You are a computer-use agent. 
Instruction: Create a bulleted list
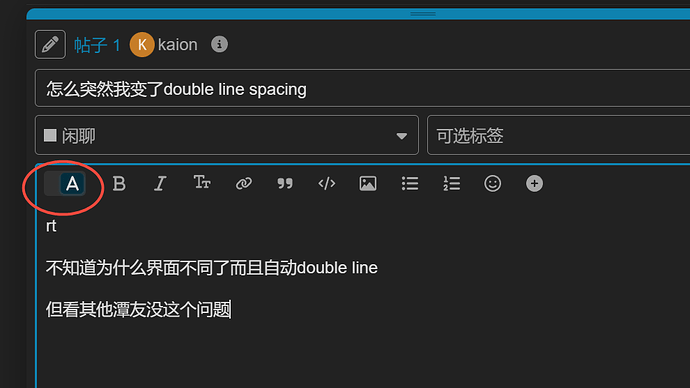click(x=410, y=183)
